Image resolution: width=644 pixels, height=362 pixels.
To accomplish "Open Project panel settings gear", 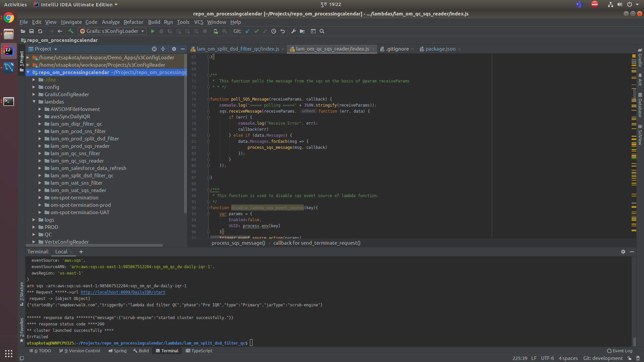I will point(174,49).
